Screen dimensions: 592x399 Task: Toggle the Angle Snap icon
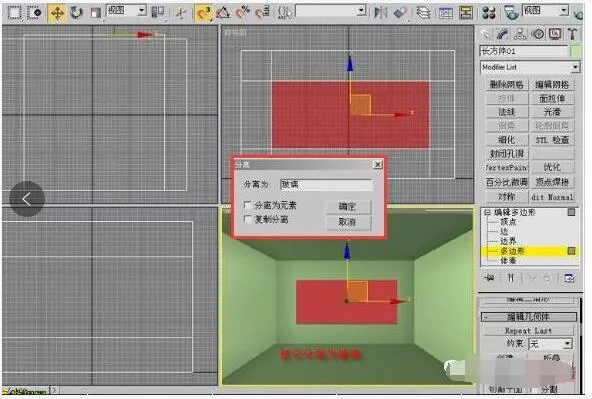(223, 13)
